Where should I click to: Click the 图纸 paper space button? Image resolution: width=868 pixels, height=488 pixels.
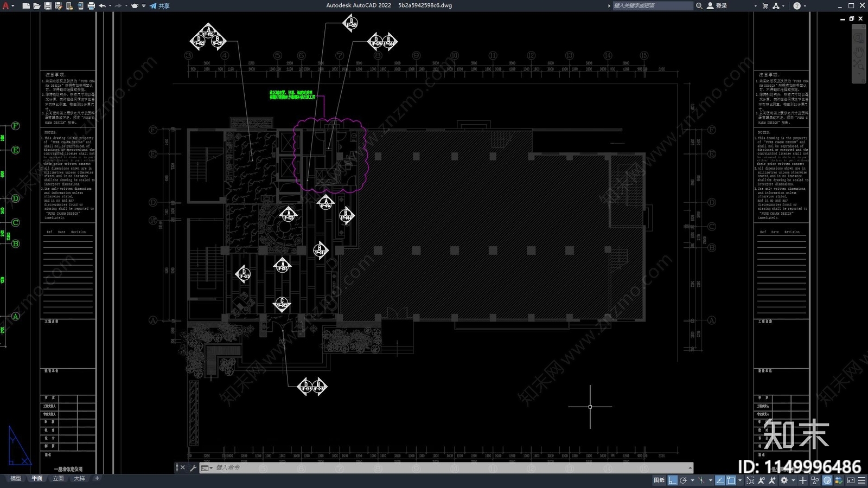659,480
